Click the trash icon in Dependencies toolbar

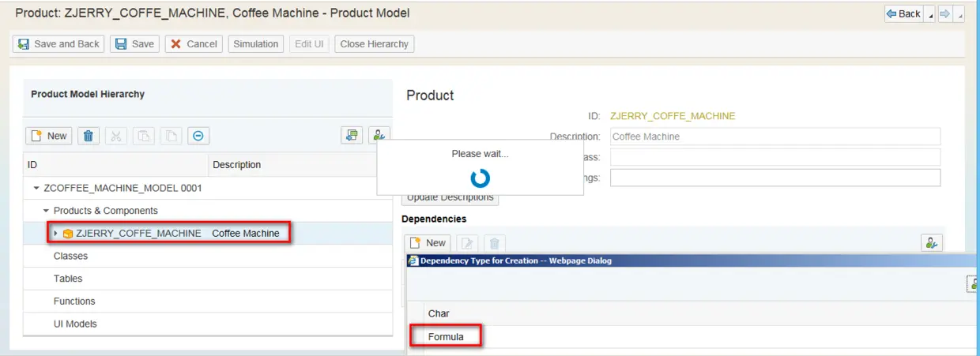(x=494, y=243)
